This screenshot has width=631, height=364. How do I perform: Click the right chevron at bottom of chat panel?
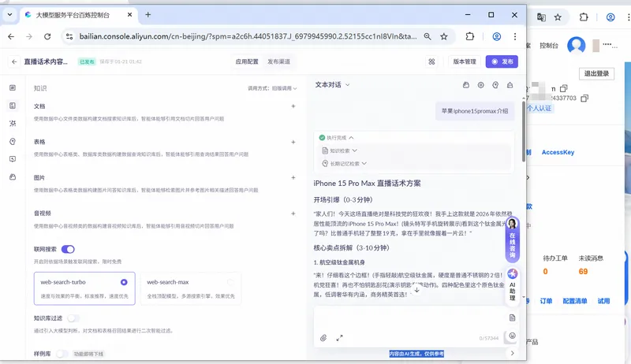click(512, 353)
